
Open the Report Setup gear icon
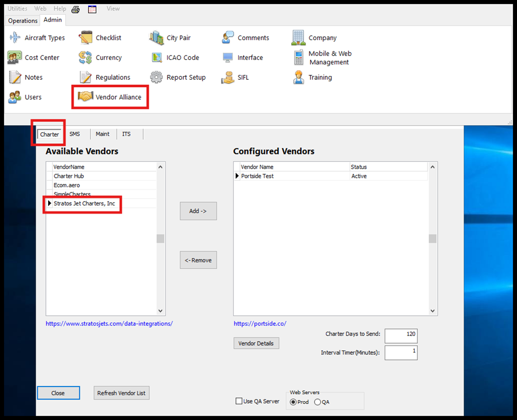(x=157, y=78)
